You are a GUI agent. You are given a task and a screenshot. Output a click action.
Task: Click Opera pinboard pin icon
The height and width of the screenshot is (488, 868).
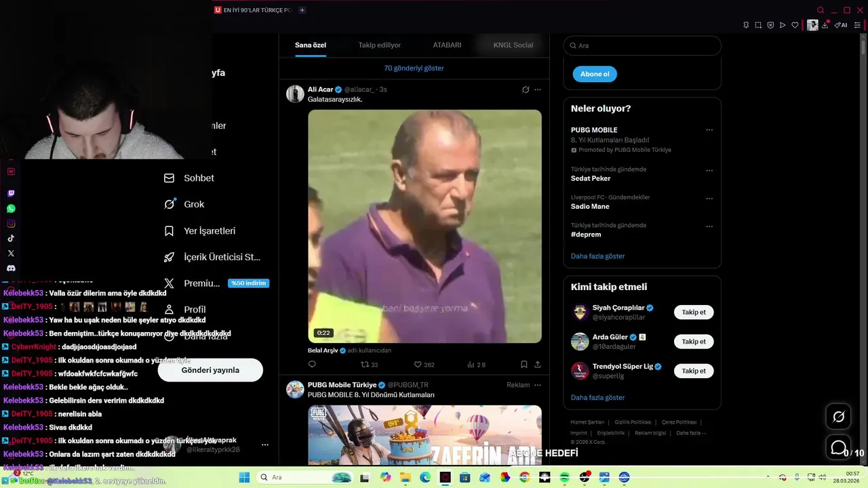pos(746,25)
